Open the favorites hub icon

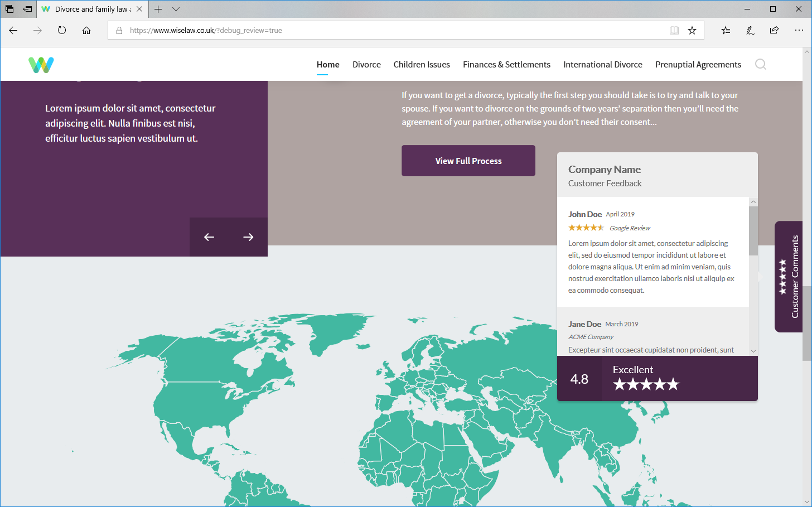[726, 30]
